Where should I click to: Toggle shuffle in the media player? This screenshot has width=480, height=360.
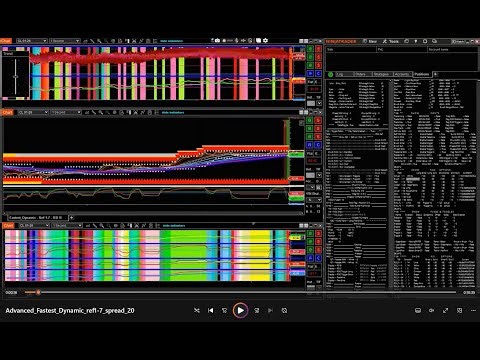pos(197,310)
